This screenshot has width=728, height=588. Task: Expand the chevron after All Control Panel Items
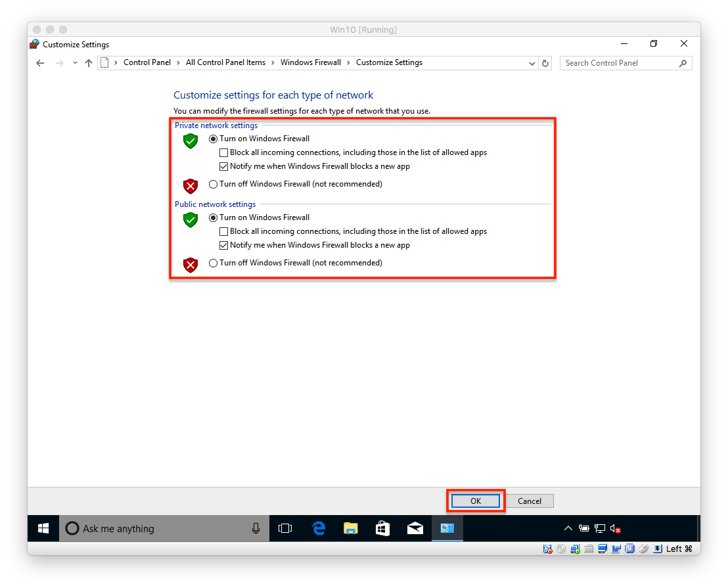pyautogui.click(x=273, y=62)
